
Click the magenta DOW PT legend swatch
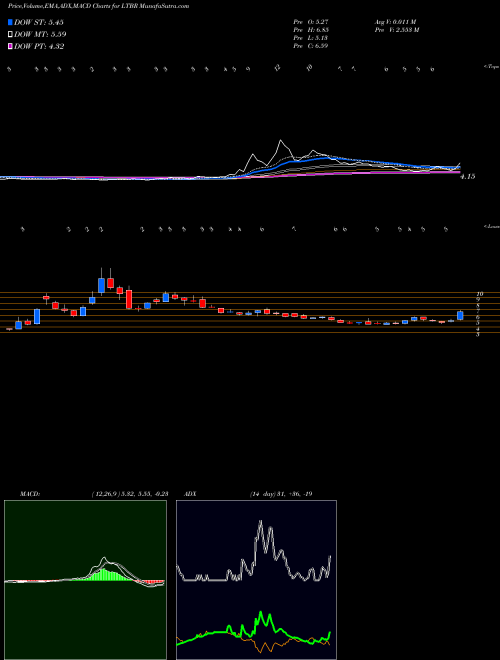tap(10, 46)
